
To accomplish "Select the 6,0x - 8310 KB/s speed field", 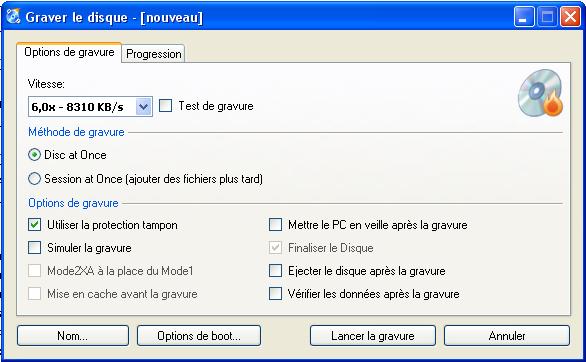I will coord(90,107).
